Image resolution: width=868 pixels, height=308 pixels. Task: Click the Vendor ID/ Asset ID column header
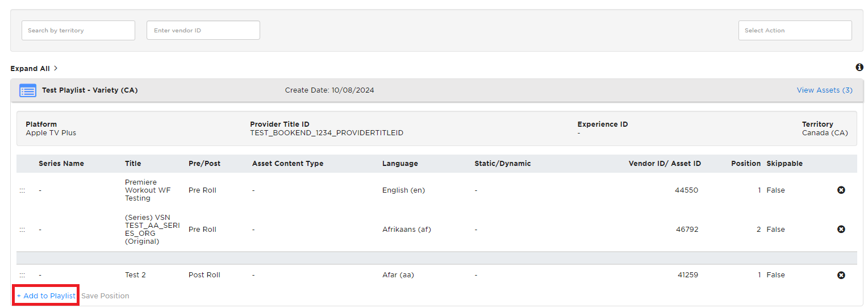tap(665, 163)
